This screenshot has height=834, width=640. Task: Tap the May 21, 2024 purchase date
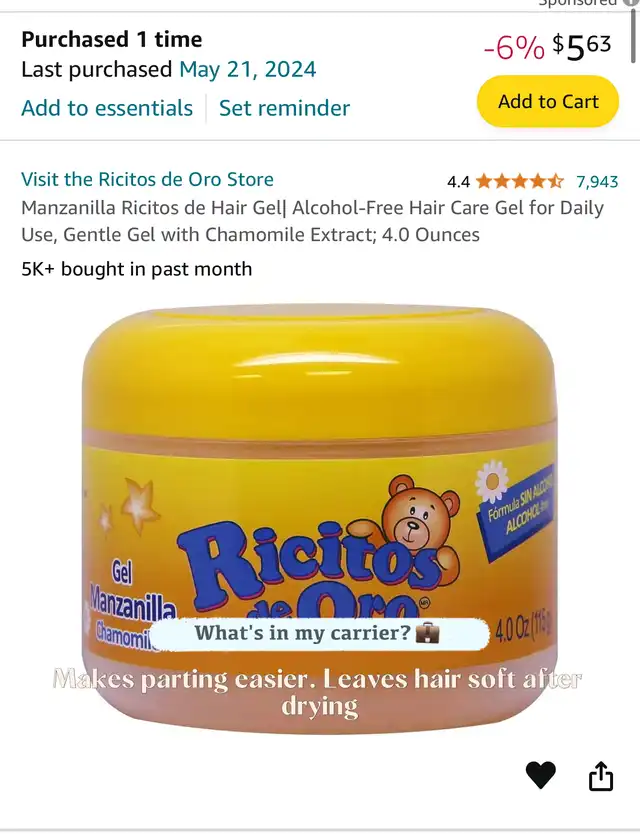point(248,69)
